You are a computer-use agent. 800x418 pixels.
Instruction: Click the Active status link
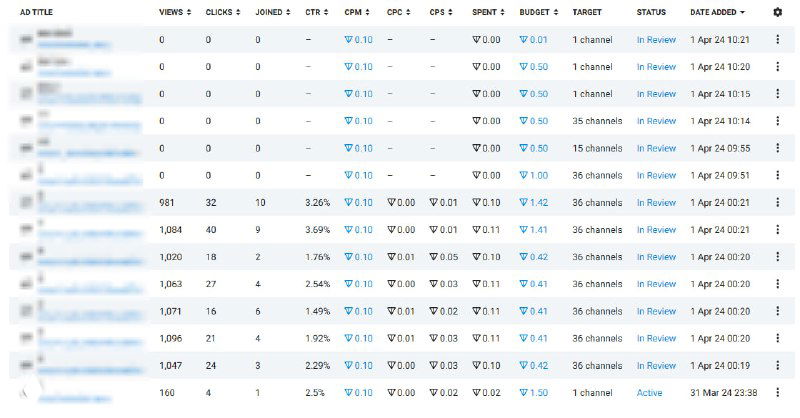click(649, 393)
